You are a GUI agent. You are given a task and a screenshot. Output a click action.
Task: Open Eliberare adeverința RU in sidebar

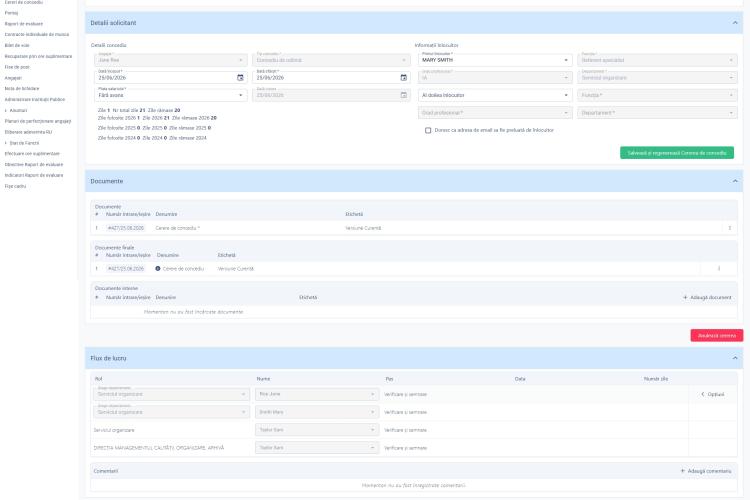click(x=29, y=132)
